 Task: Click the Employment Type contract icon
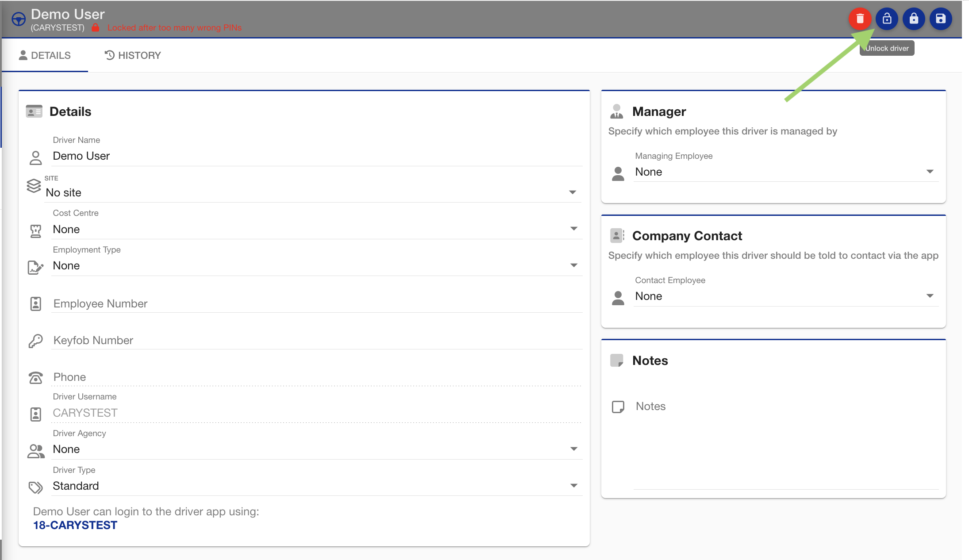tap(35, 267)
